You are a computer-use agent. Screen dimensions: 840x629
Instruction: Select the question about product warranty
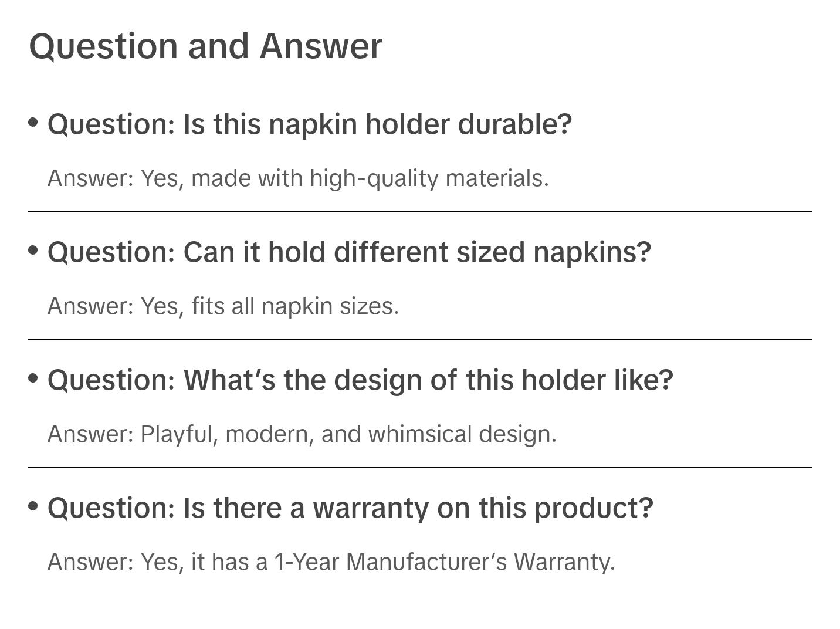coord(350,508)
